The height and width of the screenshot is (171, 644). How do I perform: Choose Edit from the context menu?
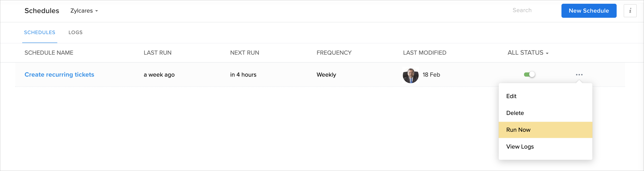point(511,96)
